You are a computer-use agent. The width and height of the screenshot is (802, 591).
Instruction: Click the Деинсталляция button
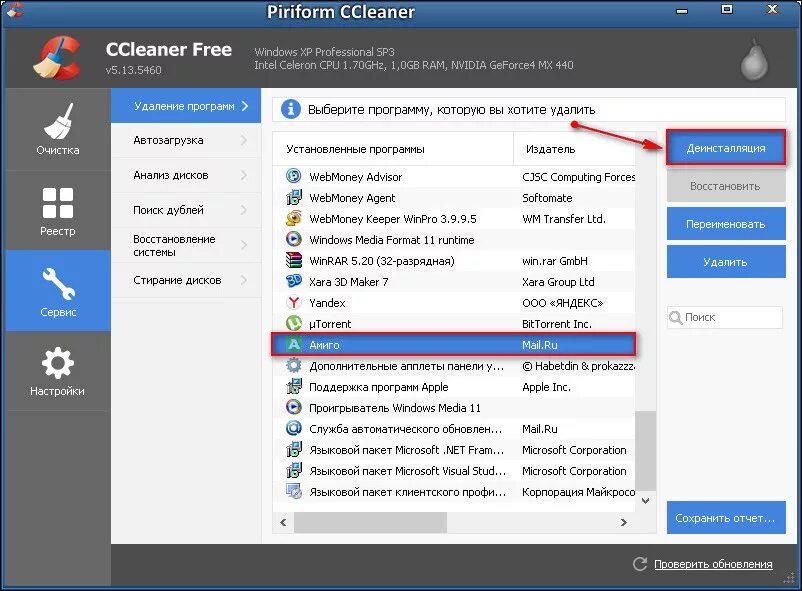click(726, 148)
